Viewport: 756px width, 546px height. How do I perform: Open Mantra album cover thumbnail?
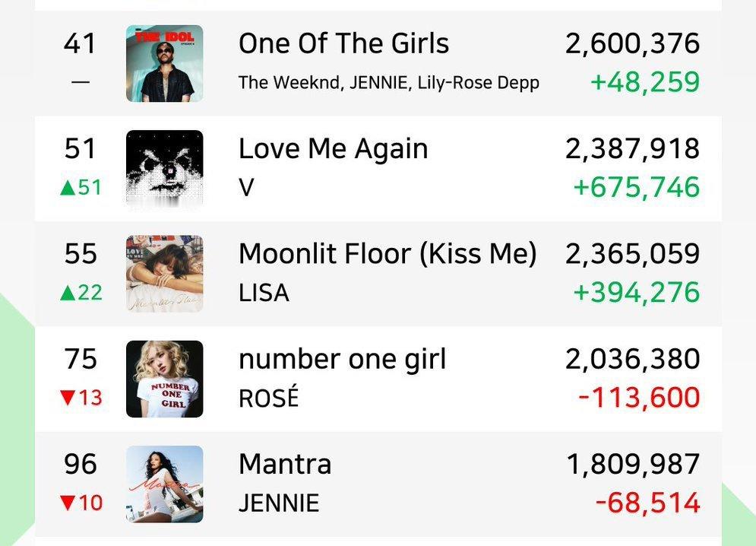click(x=164, y=484)
